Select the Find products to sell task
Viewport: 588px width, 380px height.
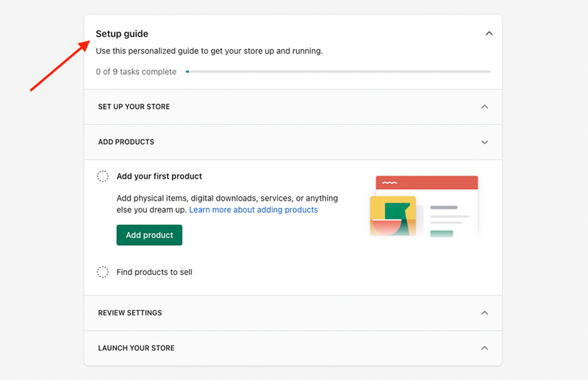[x=154, y=272]
